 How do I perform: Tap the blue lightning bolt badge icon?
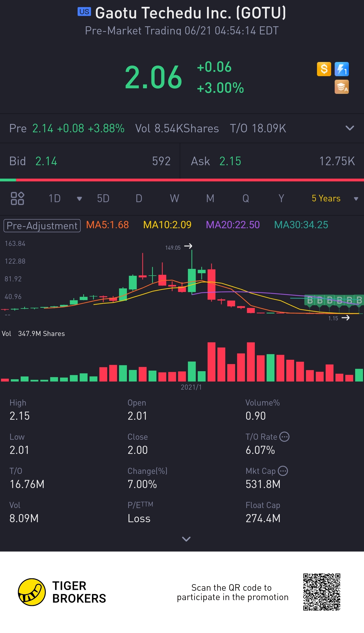(x=342, y=69)
